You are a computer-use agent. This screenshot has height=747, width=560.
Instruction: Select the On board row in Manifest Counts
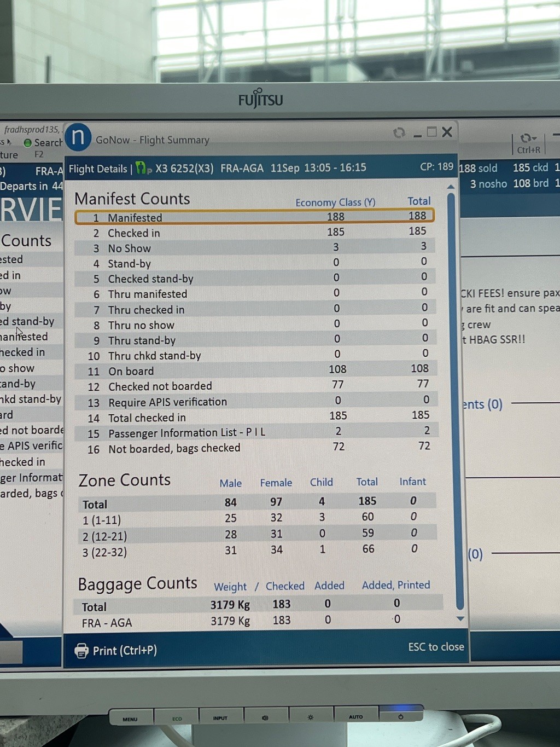click(254, 371)
